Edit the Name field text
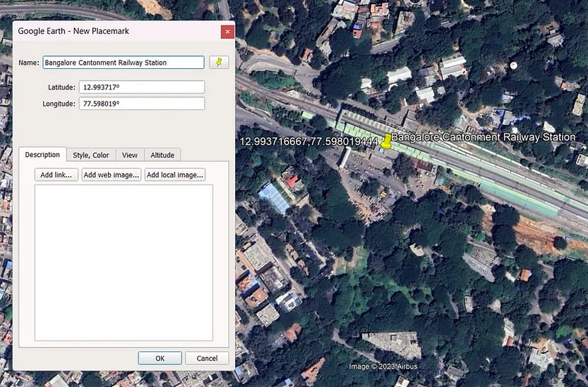The height and width of the screenshot is (387, 588). pos(124,62)
